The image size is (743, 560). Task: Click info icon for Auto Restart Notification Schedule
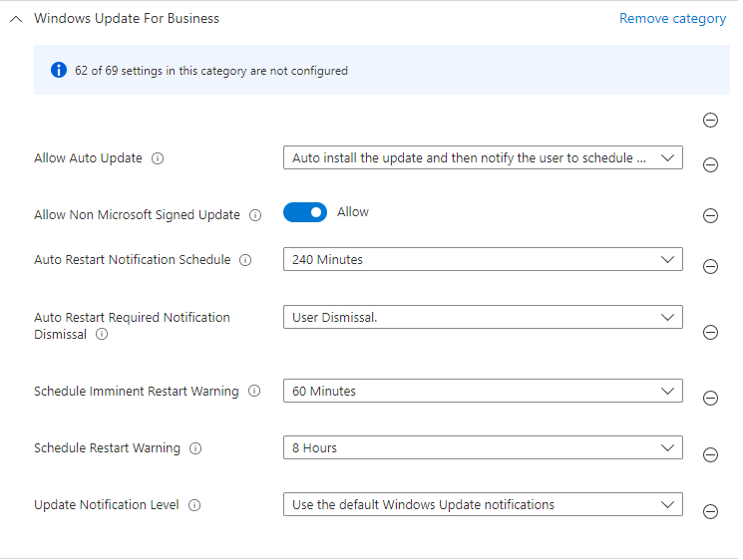[x=245, y=260]
